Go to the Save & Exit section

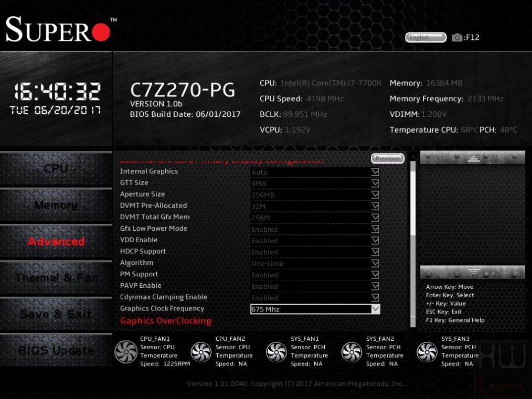coord(56,314)
